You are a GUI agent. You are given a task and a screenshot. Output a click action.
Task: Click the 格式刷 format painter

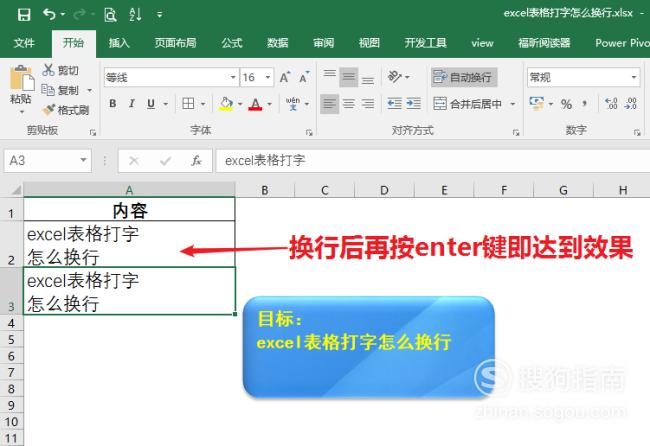point(65,110)
